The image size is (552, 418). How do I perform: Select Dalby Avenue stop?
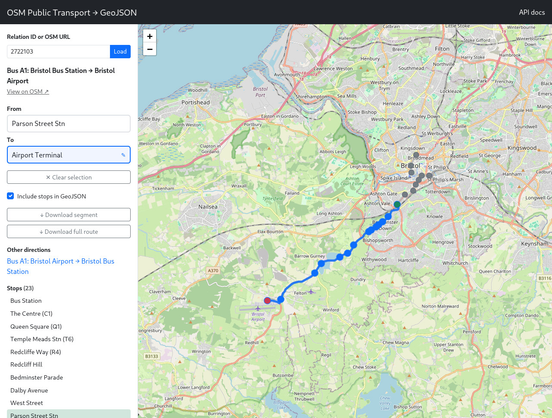69,390
